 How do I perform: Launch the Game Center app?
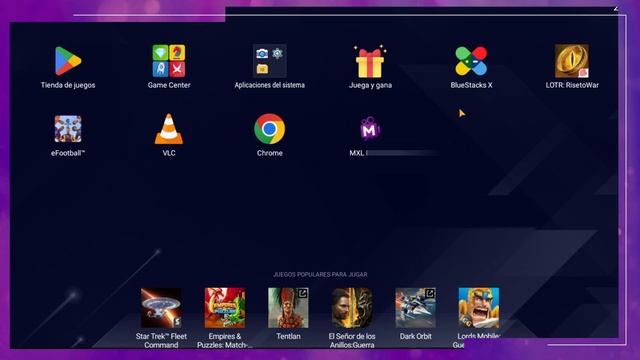[169, 61]
